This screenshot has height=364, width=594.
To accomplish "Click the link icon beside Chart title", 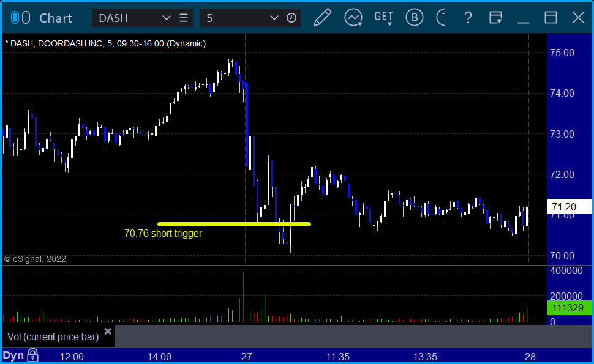I will click(20, 18).
